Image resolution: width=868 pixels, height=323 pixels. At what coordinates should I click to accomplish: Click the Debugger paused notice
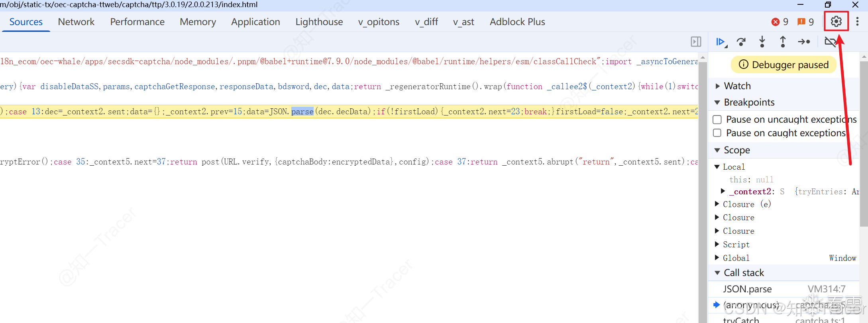tap(784, 65)
